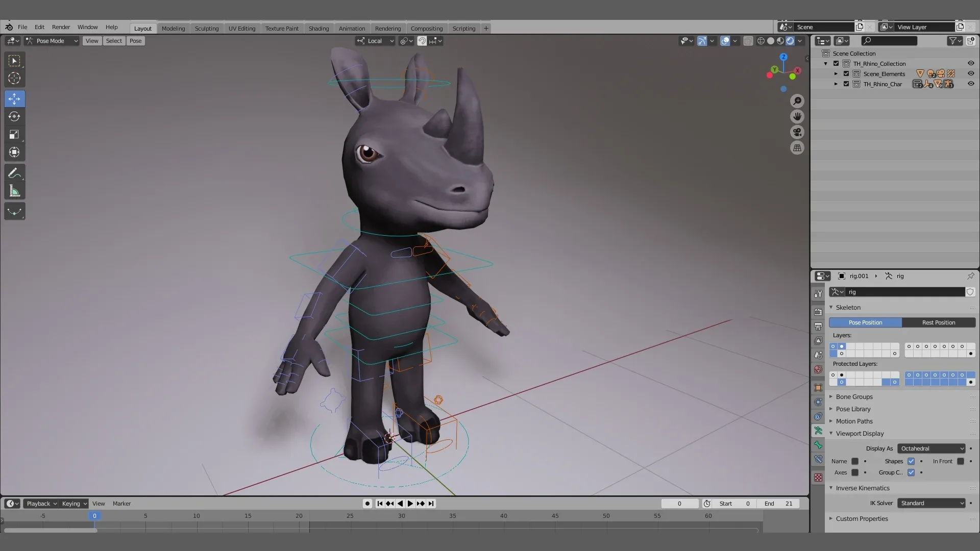Viewport: 980px width, 551px height.
Task: Toggle the fake user shield for rig
Action: pos(970,292)
